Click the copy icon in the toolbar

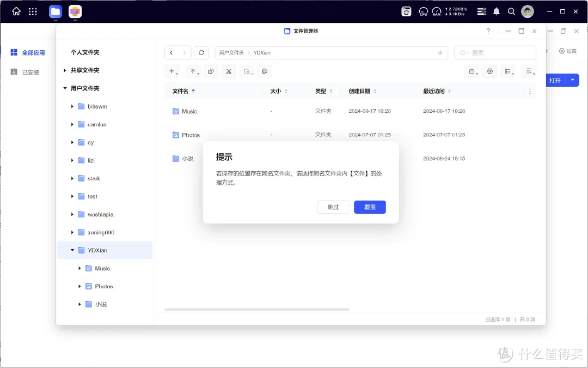[211, 71]
